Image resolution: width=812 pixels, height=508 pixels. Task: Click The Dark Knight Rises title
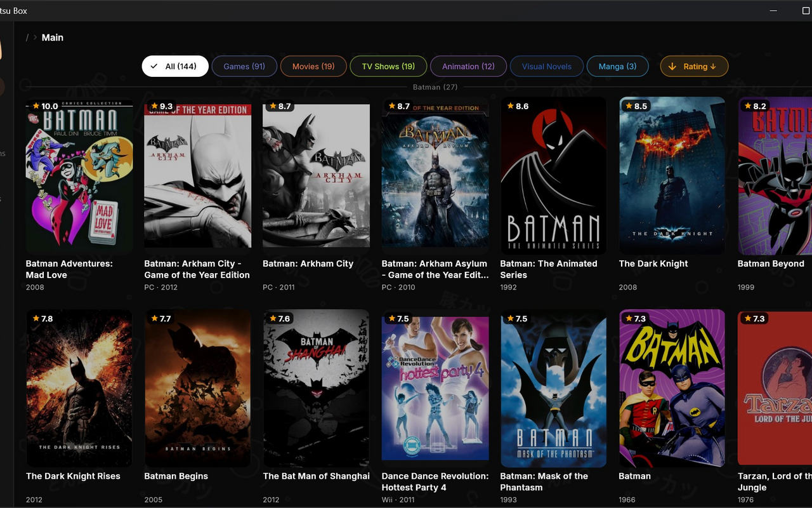73,476
